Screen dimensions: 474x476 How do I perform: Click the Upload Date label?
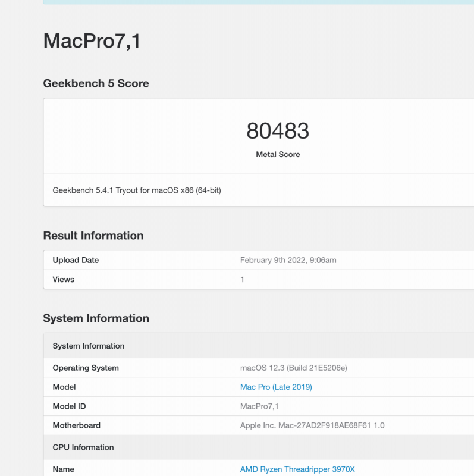click(76, 260)
